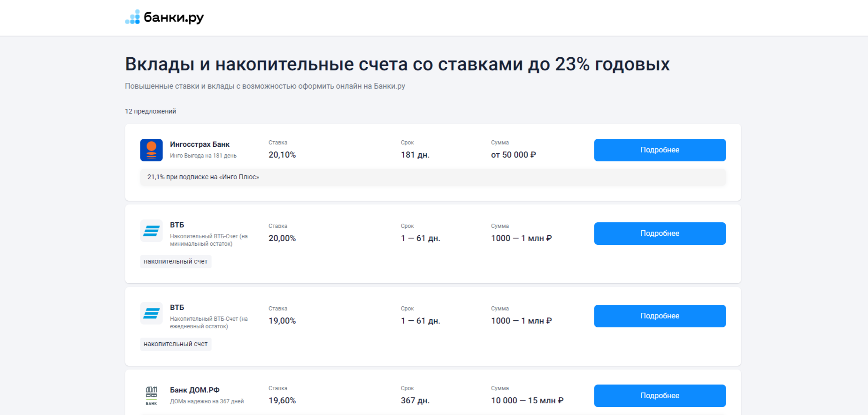The height and width of the screenshot is (415, 868).
Task: Click накопительный счет tag under ВТБ 19,00%
Action: pyautogui.click(x=176, y=344)
